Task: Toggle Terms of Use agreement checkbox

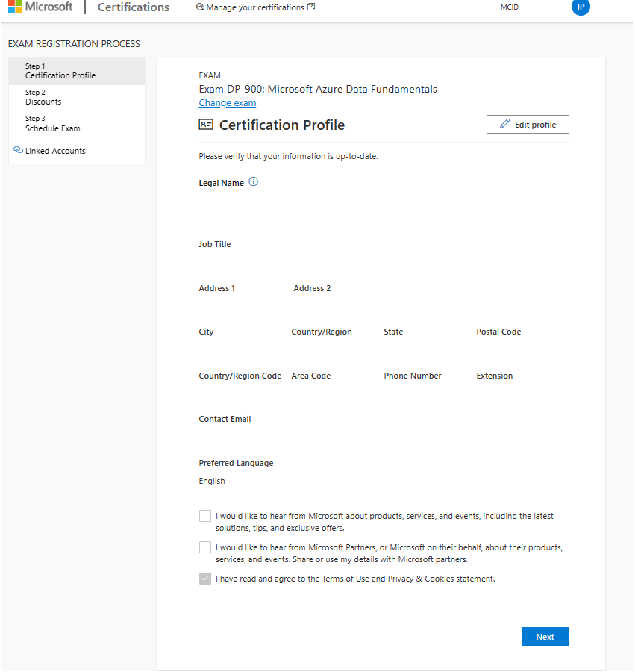Action: tap(205, 579)
